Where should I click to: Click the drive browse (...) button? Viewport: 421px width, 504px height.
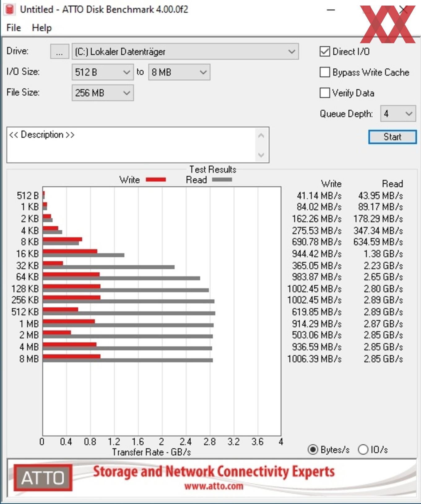pyautogui.click(x=59, y=51)
